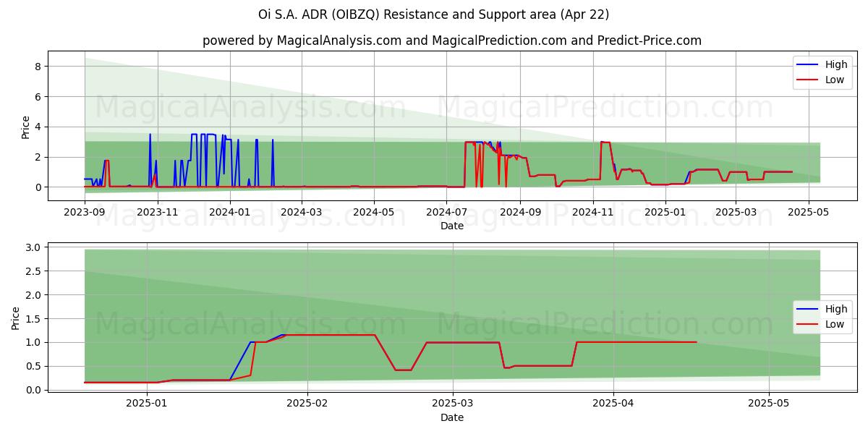Click the '2024-07' date label on top chart
868x434 pixels.
coord(446,213)
